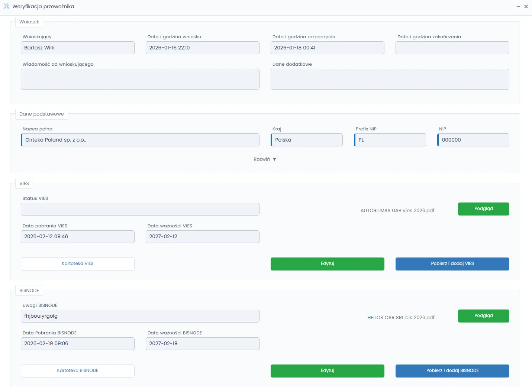Open Kartoteka VIES
The height and width of the screenshot is (392, 532).
tap(77, 264)
